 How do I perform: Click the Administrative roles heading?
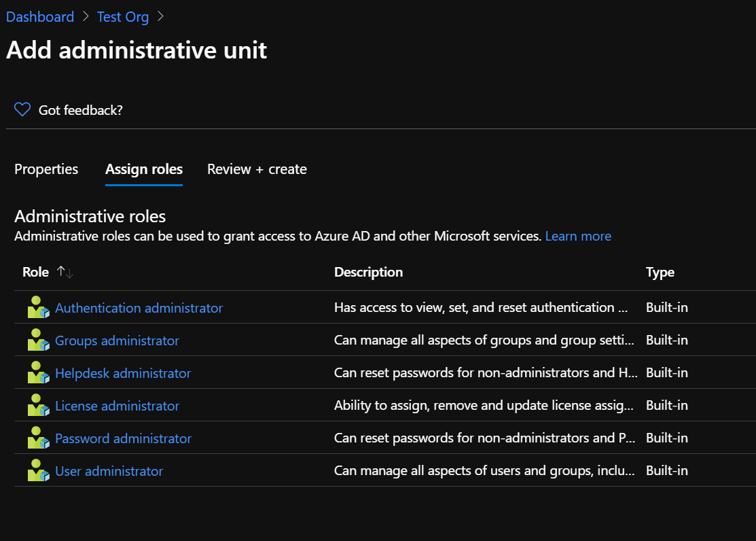tap(90, 216)
